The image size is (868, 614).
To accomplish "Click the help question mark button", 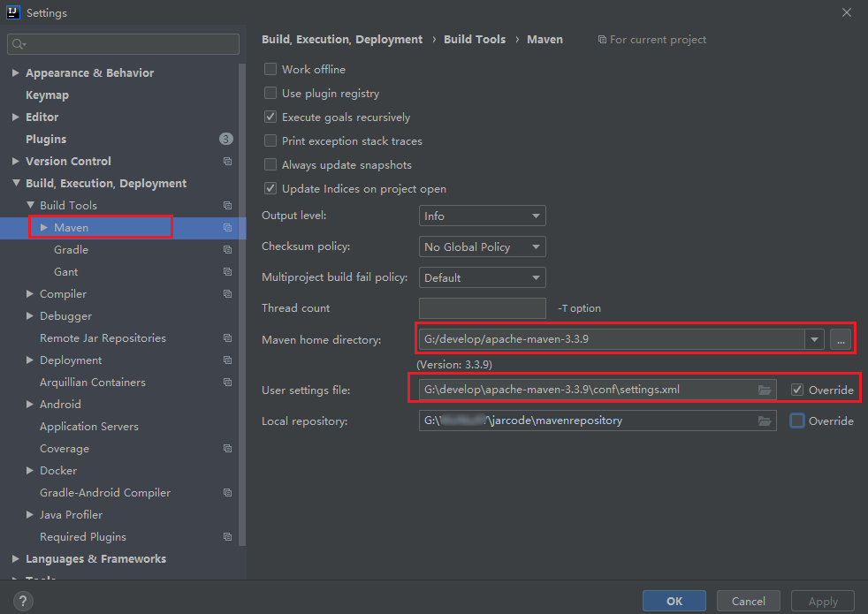I will click(23, 601).
